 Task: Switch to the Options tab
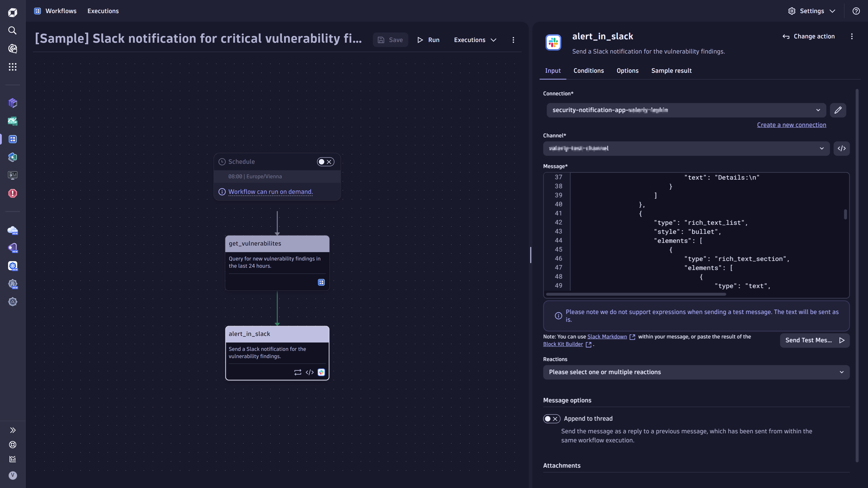[627, 71]
